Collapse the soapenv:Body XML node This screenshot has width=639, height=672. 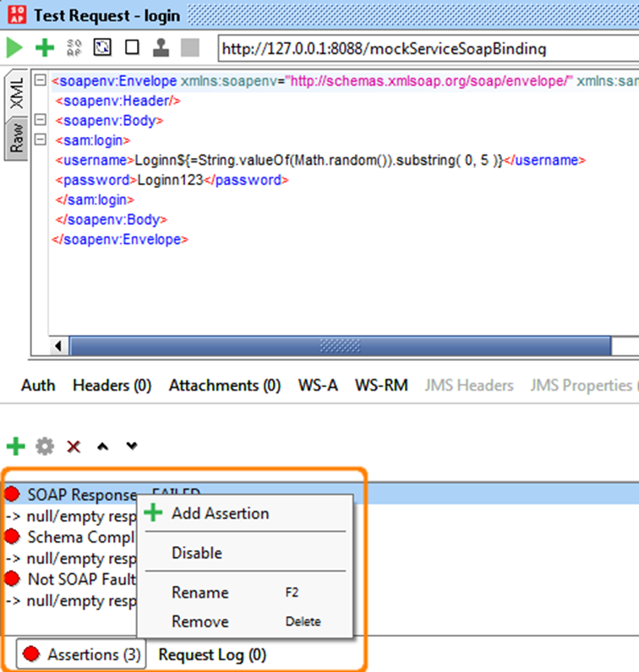pyautogui.click(x=41, y=119)
